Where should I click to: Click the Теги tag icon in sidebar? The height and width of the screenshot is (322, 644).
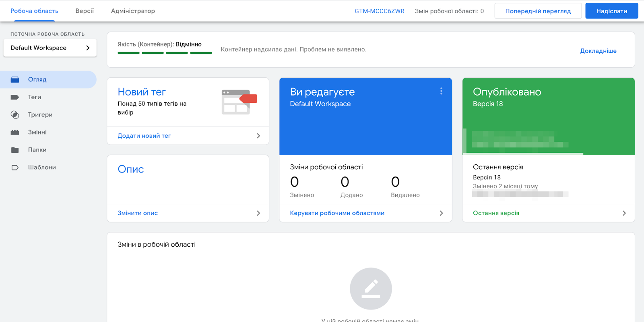click(15, 97)
